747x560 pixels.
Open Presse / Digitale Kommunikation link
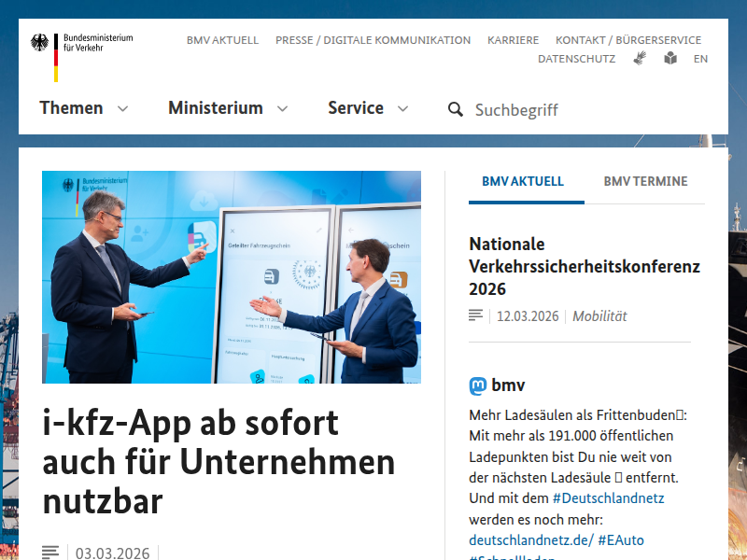point(373,40)
